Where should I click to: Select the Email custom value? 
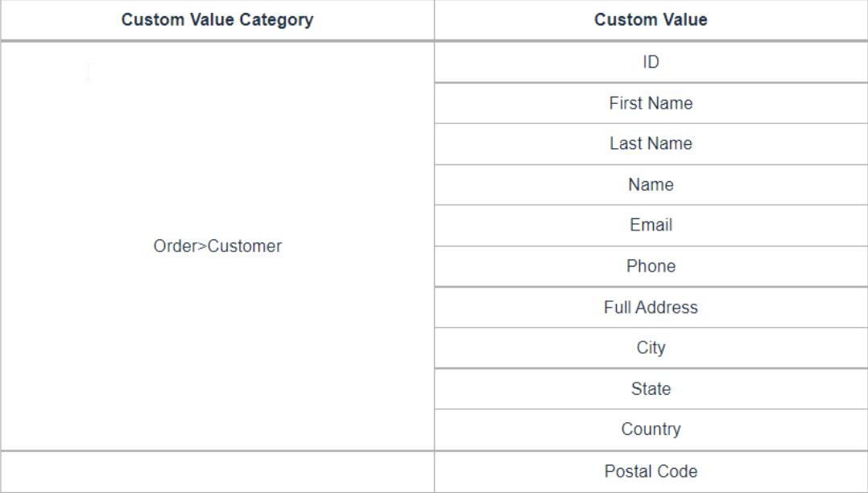[651, 226]
